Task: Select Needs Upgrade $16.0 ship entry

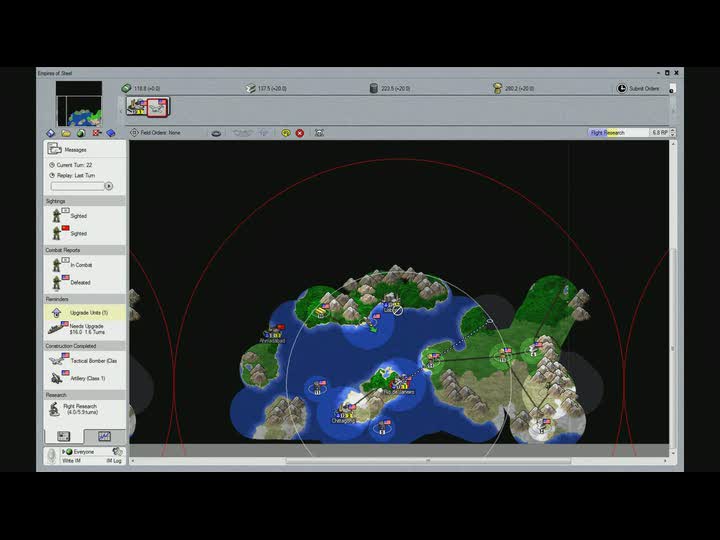Action: [x=84, y=329]
